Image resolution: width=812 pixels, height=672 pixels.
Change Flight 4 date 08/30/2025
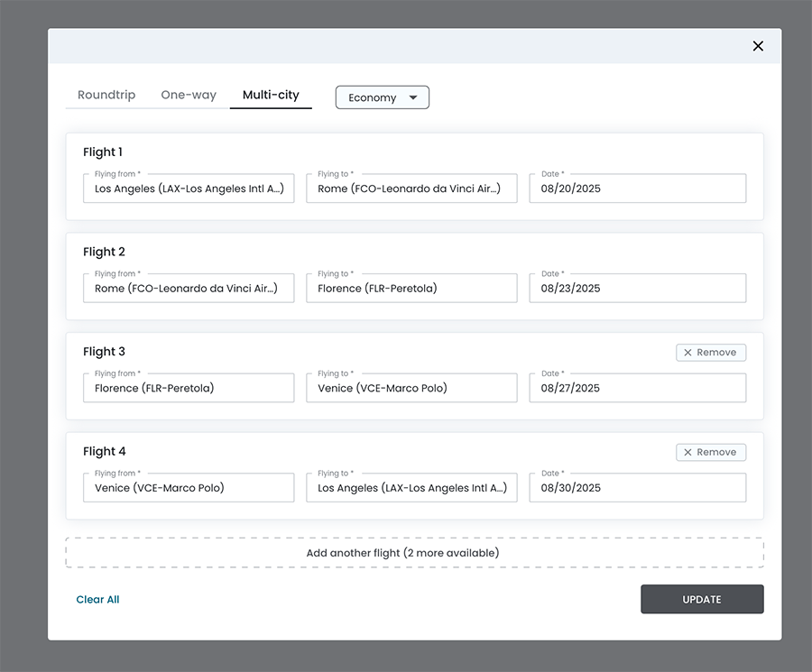pos(637,488)
